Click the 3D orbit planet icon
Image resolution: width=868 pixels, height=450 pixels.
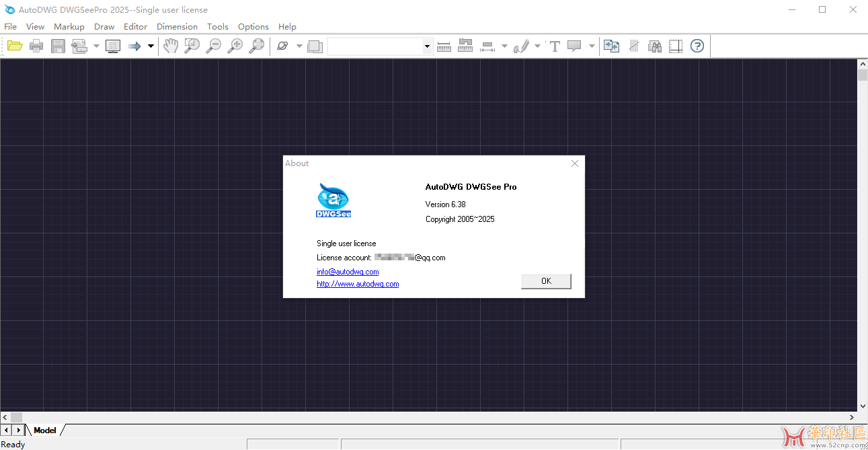pyautogui.click(x=283, y=46)
